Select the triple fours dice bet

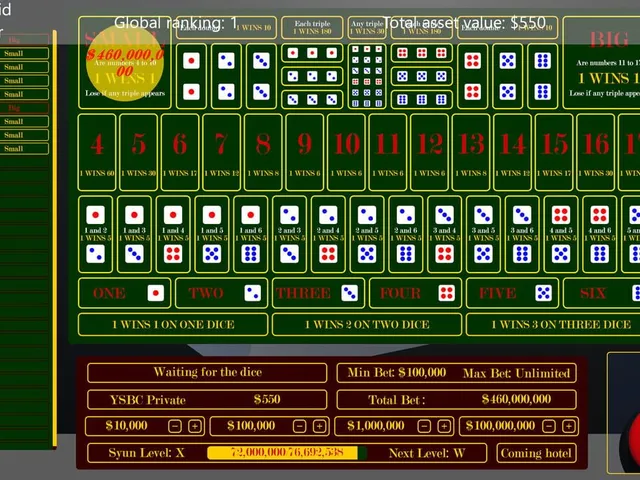point(422,53)
